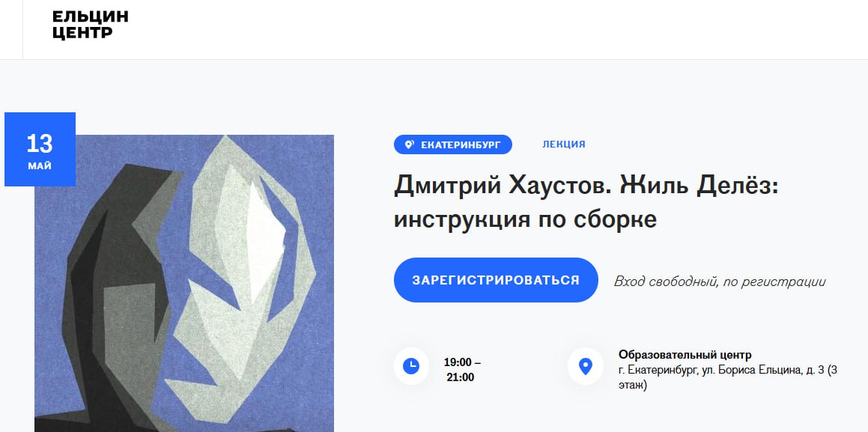Click the blue map pin icon by address

585,365
